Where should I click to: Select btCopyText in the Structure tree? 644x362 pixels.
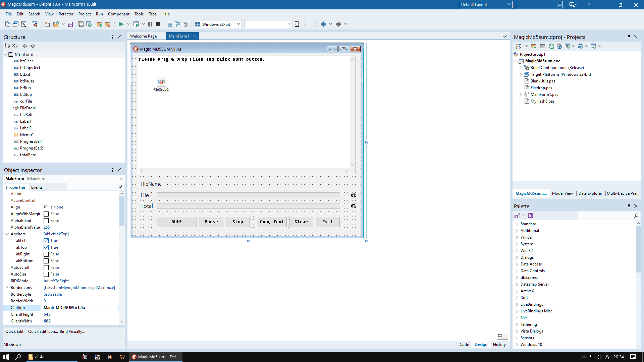click(30, 68)
